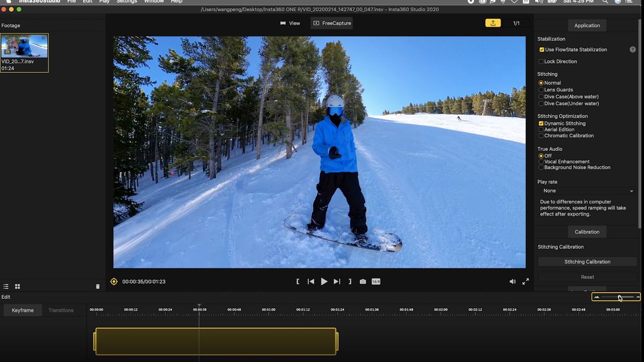The width and height of the screenshot is (644, 362).
Task: Enable Chromatic Calibration checkbox
Action: point(541,136)
